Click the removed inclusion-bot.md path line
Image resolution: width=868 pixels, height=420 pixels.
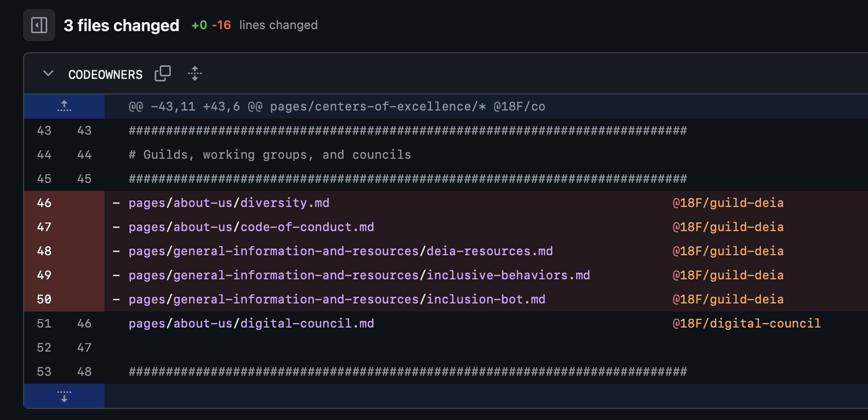click(337, 299)
